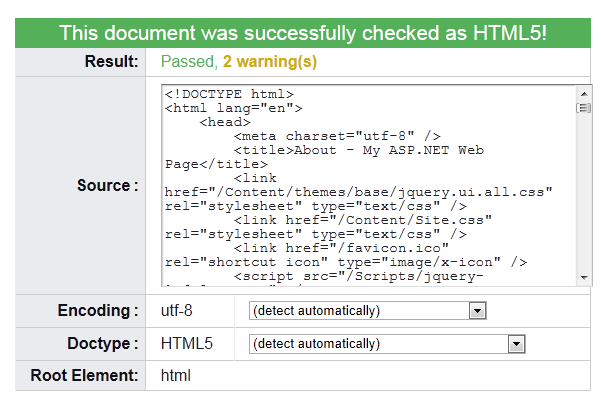Image resolution: width=601 pixels, height=398 pixels.
Task: Click the 'Source :' row label
Action: pyautogui.click(x=108, y=185)
